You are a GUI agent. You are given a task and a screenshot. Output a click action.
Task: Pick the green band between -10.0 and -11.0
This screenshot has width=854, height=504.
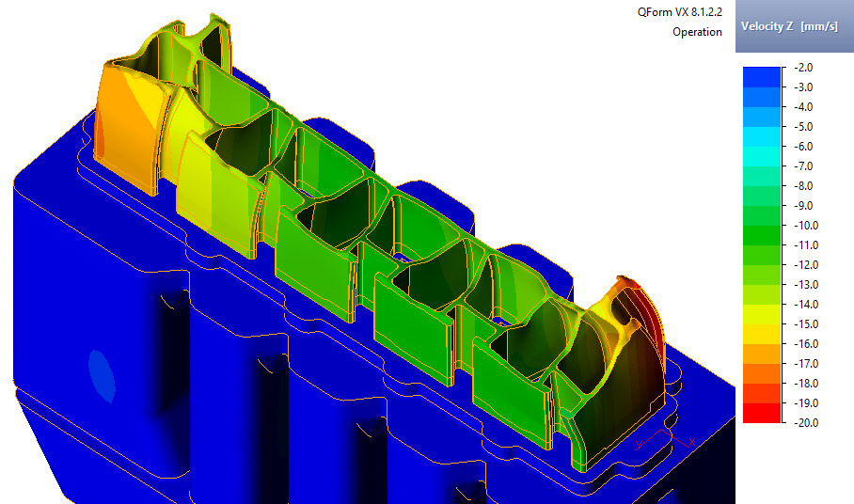pyautogui.click(x=762, y=235)
